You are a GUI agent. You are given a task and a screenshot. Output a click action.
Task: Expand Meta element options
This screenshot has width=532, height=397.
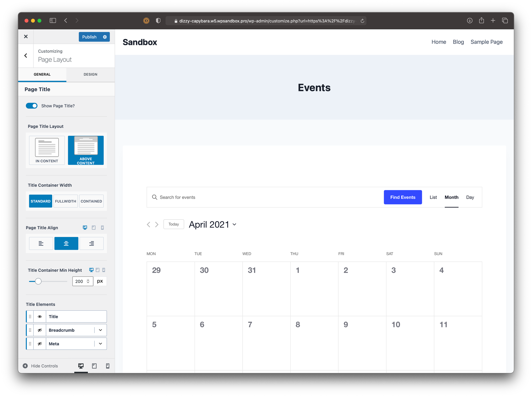(x=101, y=344)
